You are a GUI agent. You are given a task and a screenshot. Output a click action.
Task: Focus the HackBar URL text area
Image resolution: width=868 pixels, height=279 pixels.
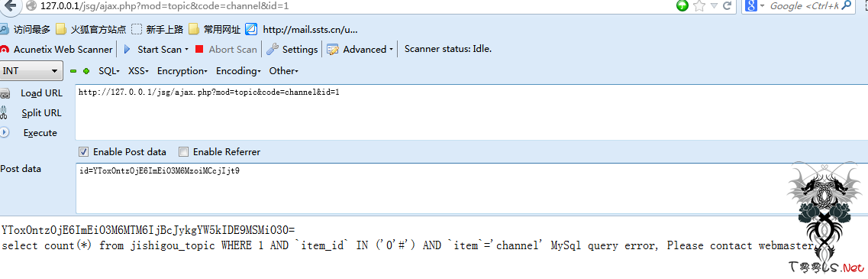pyautogui.click(x=471, y=112)
